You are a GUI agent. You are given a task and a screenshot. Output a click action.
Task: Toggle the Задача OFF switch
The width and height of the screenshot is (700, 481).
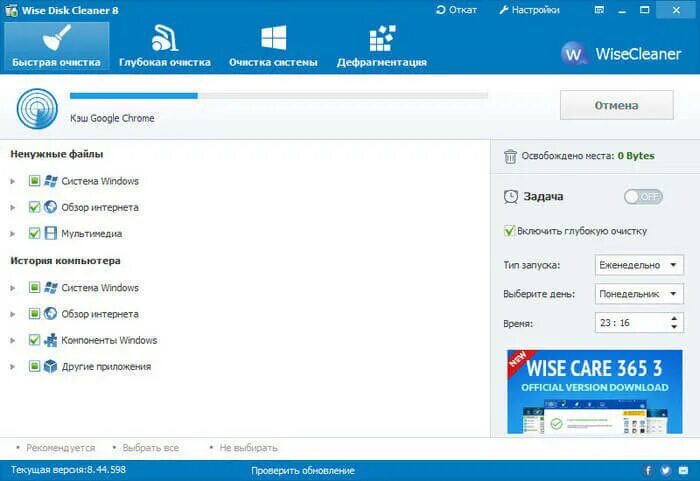[x=643, y=197]
